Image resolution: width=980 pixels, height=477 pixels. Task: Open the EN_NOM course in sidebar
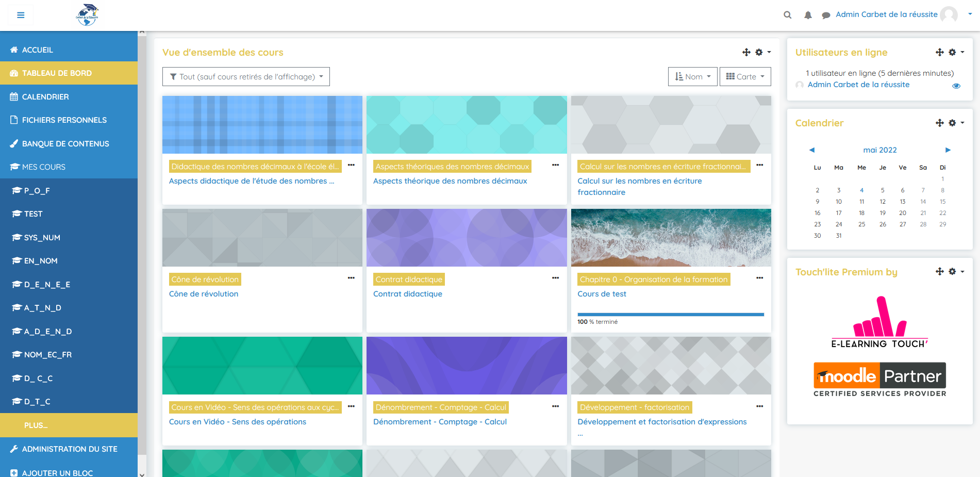tap(69, 261)
